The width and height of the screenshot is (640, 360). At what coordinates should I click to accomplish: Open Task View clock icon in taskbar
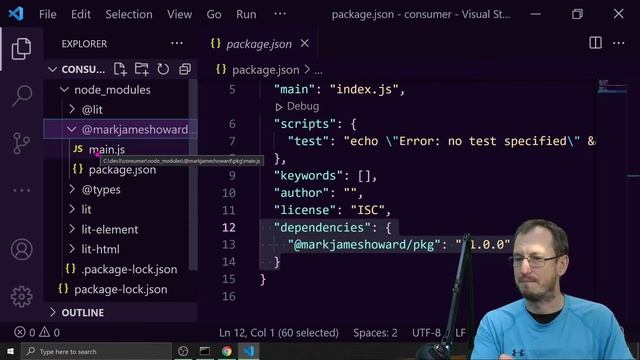(x=183, y=351)
